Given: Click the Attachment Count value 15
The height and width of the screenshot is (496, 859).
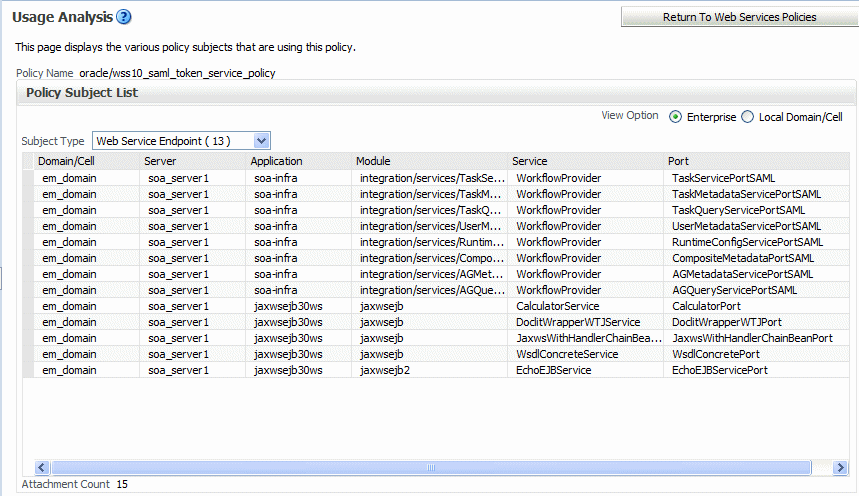Looking at the screenshot, I should [x=122, y=484].
